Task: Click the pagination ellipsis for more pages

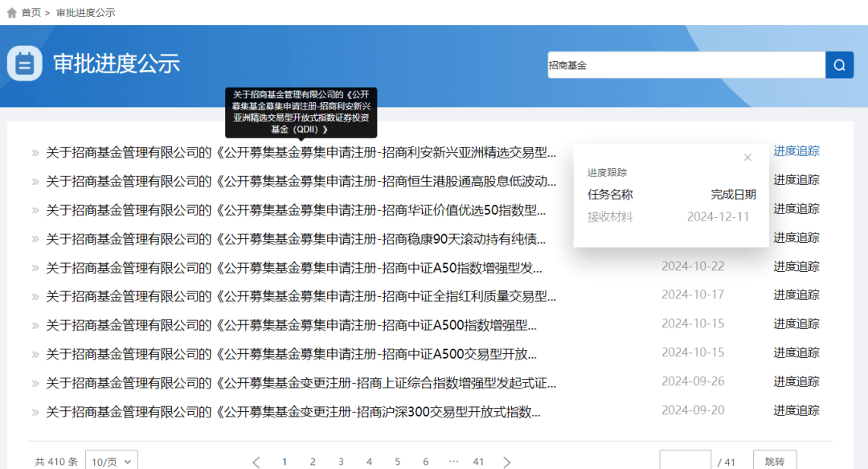Action: (x=454, y=461)
